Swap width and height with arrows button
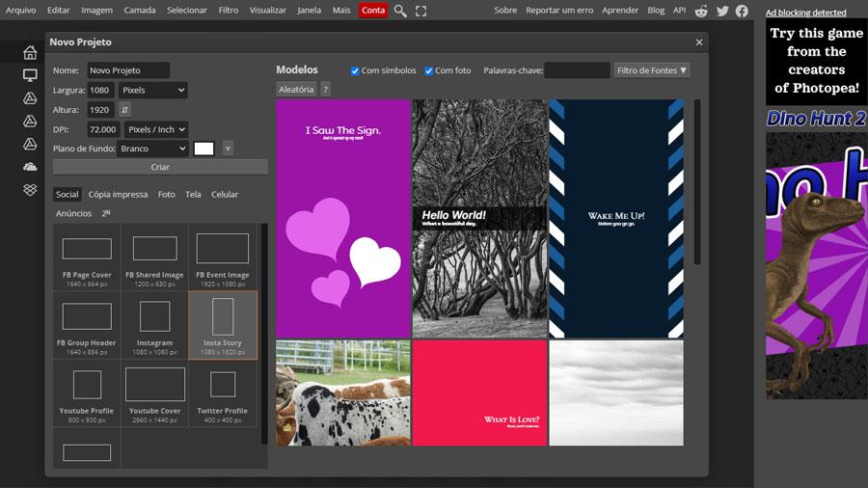 [x=125, y=110]
